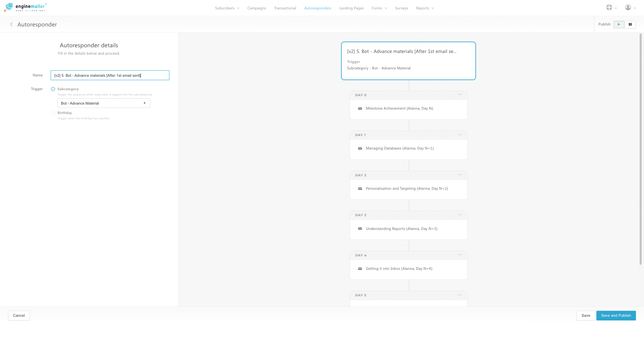Select the Birthday trigger radio button
644x362 pixels.
click(x=53, y=113)
